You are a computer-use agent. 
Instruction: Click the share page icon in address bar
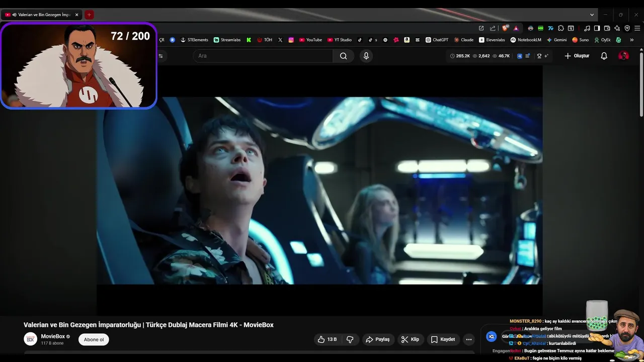click(493, 28)
